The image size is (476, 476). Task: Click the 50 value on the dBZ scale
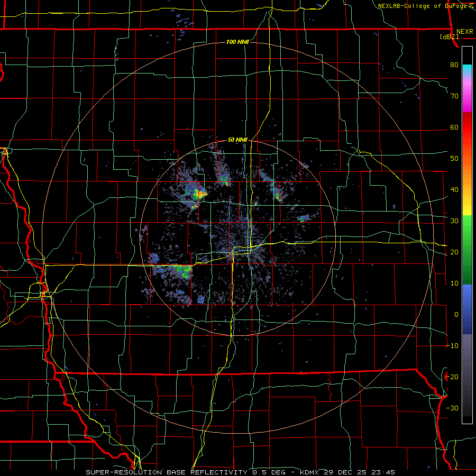pos(454,159)
